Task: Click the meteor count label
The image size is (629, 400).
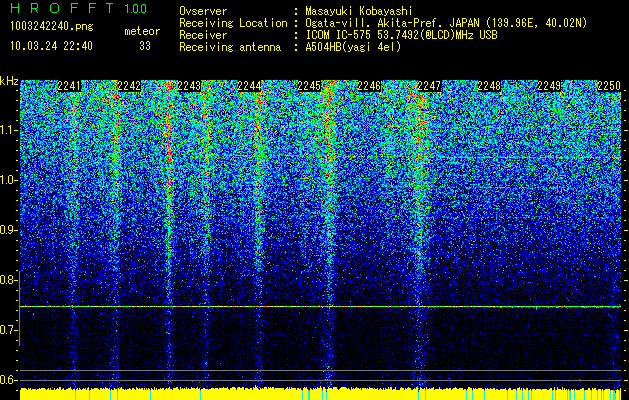Action: 142,31
